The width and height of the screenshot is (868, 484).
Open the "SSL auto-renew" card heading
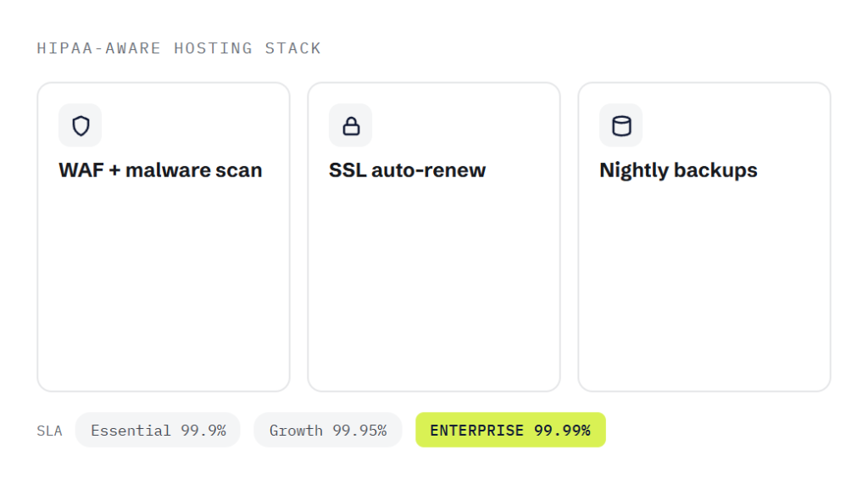408,170
